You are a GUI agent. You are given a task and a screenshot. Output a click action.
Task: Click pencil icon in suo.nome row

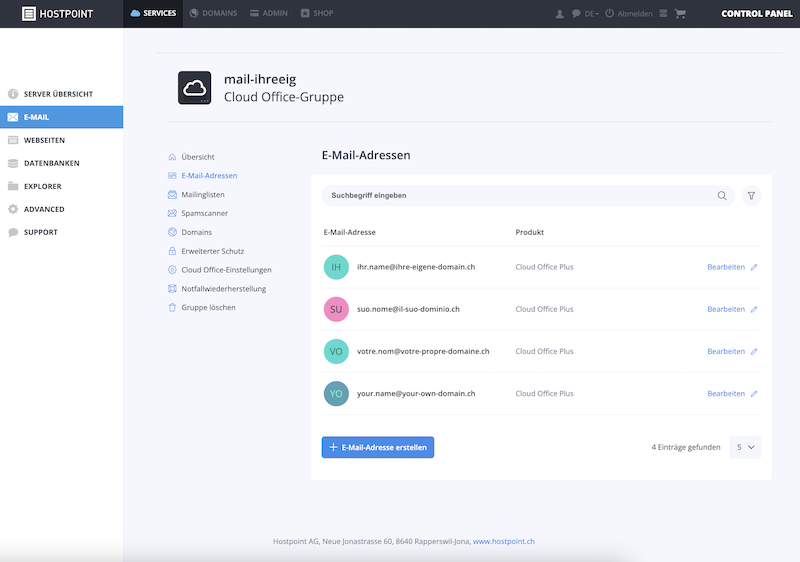click(x=754, y=309)
